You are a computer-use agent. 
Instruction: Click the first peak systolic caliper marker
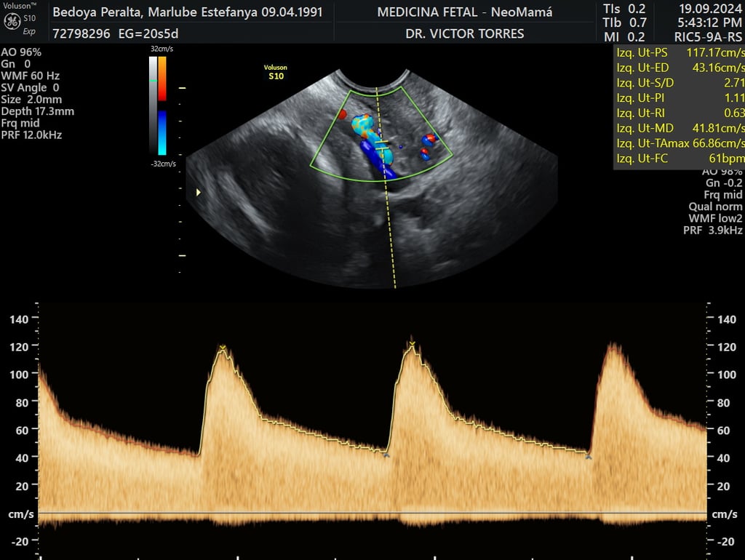tap(222, 348)
